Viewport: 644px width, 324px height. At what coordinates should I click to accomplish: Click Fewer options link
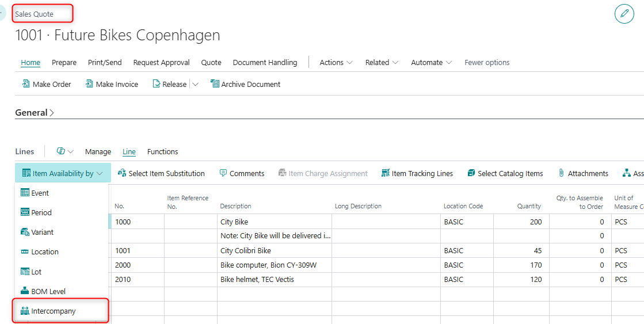pyautogui.click(x=487, y=62)
